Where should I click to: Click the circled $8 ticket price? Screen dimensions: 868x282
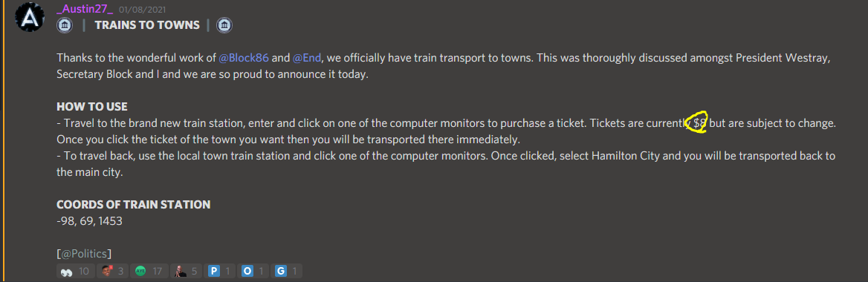coord(699,122)
